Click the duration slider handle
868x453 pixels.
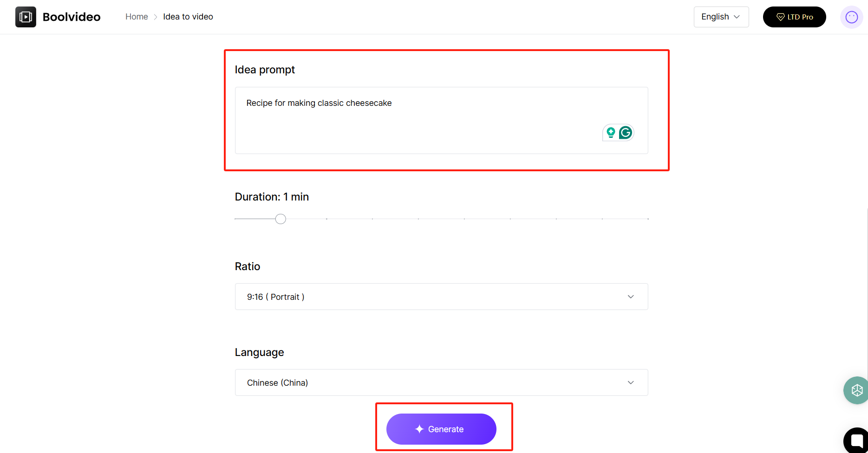(x=281, y=219)
